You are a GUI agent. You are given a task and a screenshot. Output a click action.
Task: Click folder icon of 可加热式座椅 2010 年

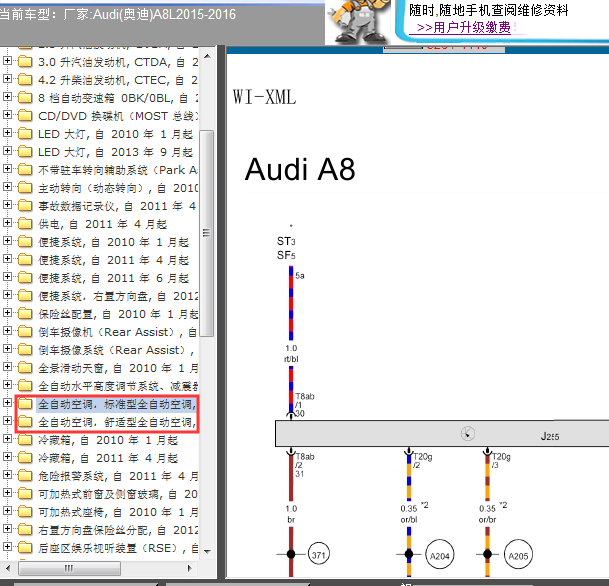coord(25,512)
